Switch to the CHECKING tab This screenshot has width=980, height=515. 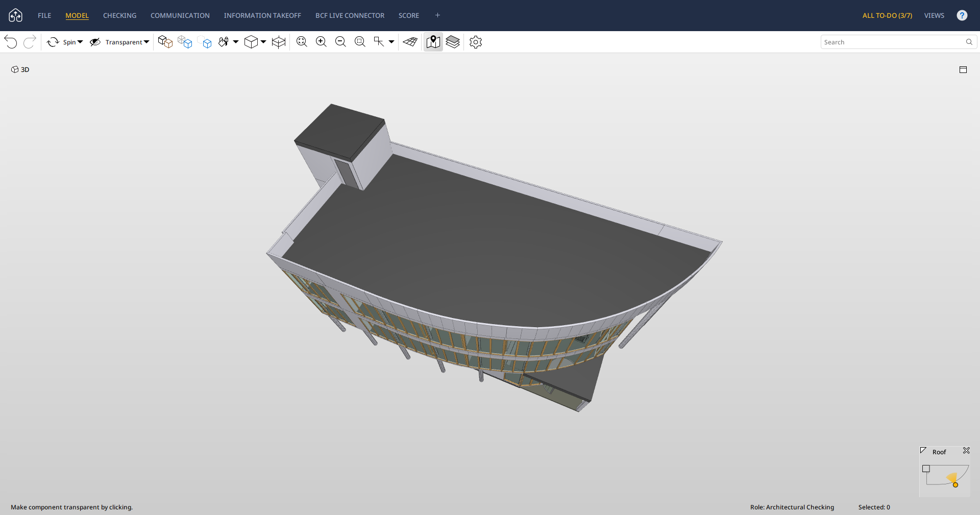coord(119,15)
